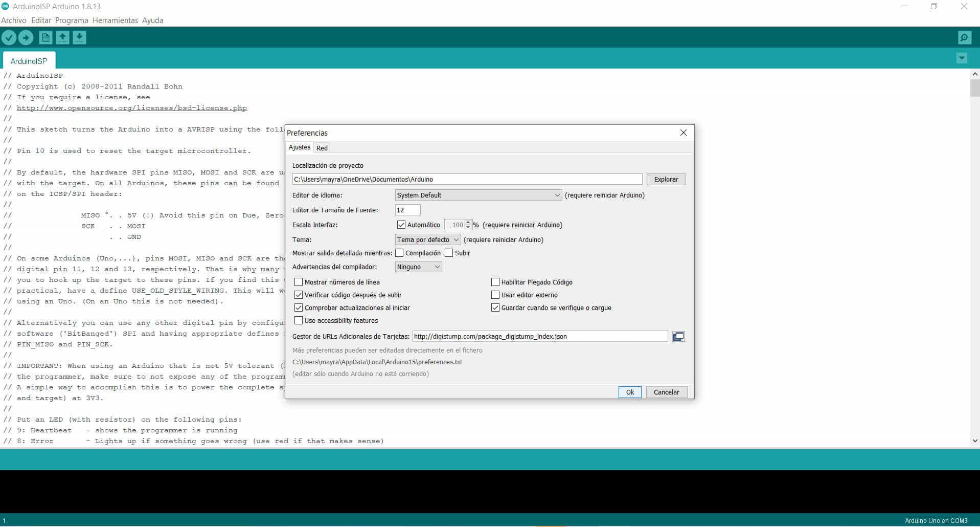Click the interface scale percentage field

point(454,225)
